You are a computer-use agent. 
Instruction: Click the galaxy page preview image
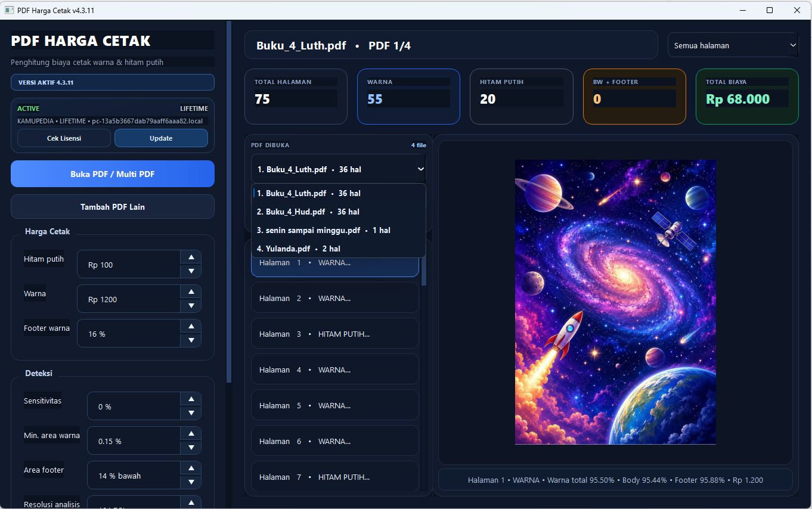click(x=615, y=302)
